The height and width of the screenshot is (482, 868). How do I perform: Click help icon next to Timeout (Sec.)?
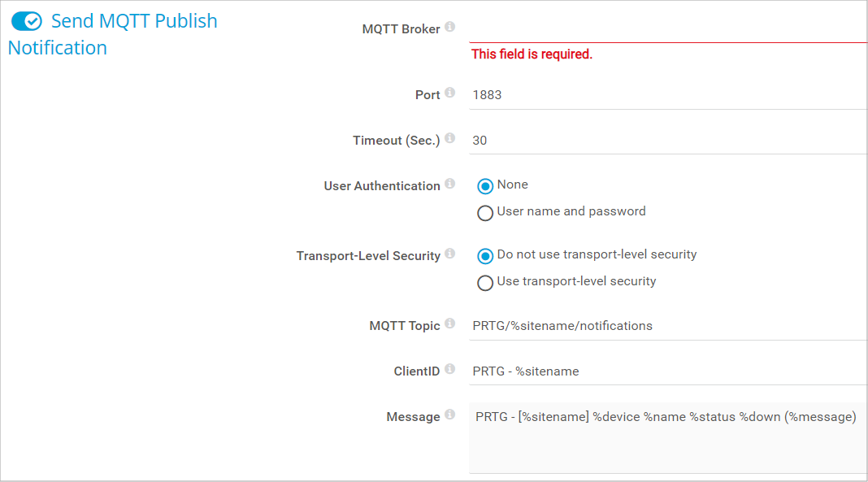450,139
